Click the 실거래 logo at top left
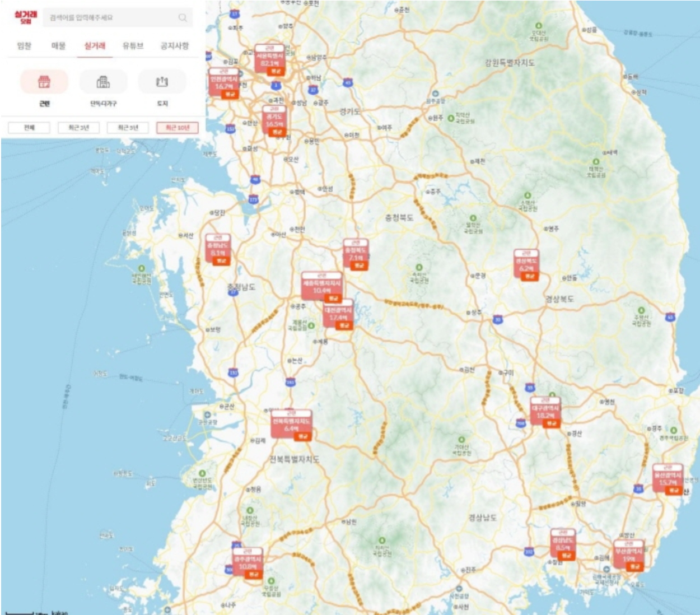Image resolution: width=700 pixels, height=615 pixels. [x=26, y=17]
